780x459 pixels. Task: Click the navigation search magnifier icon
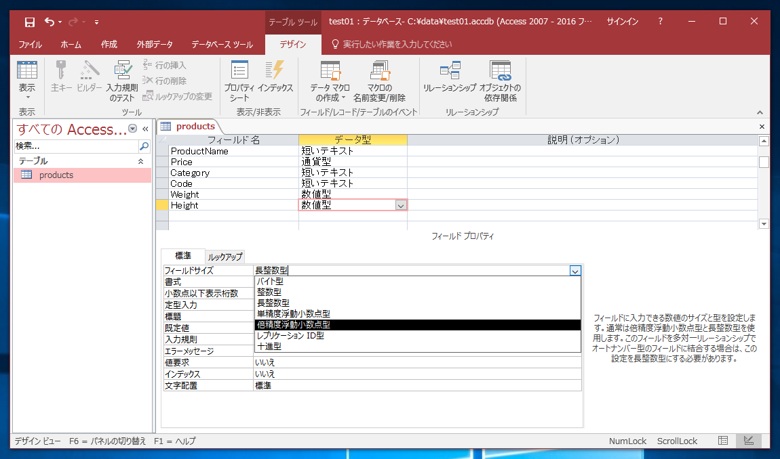(x=144, y=146)
